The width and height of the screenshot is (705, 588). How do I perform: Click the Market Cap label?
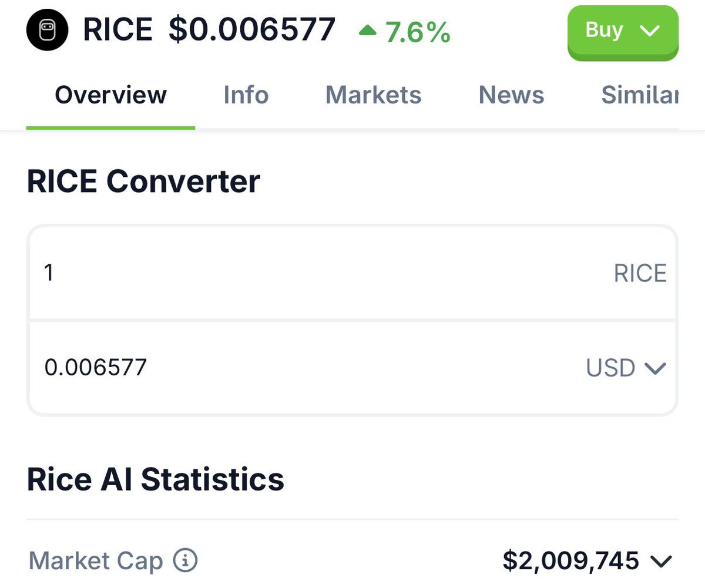pos(95,561)
